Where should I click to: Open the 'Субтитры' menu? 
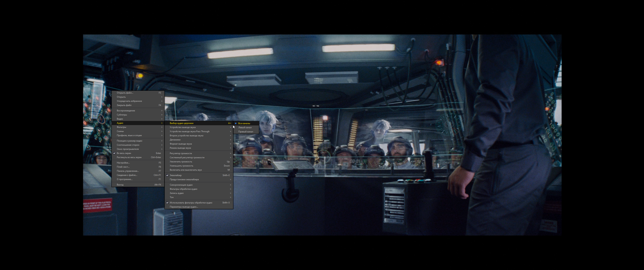click(x=122, y=115)
